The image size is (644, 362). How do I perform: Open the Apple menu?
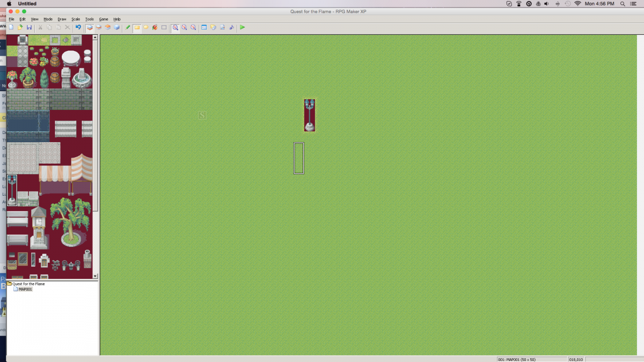click(x=9, y=4)
